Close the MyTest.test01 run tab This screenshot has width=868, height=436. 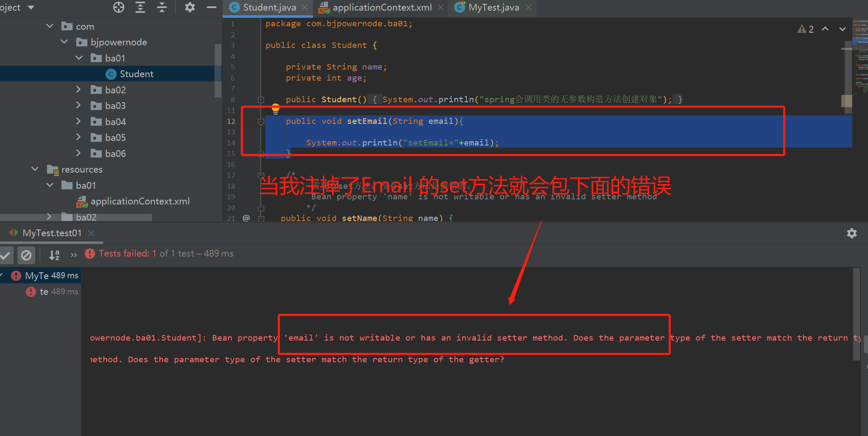(91, 233)
